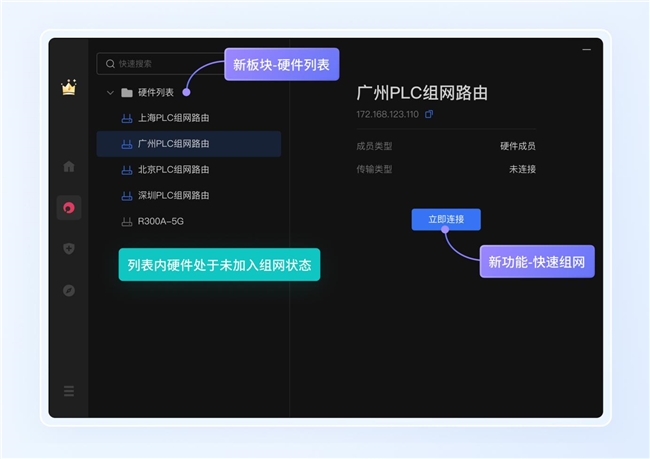Open the highlighted red networking sidebar icon
Screen dimensions: 650x459
[x=69, y=208]
